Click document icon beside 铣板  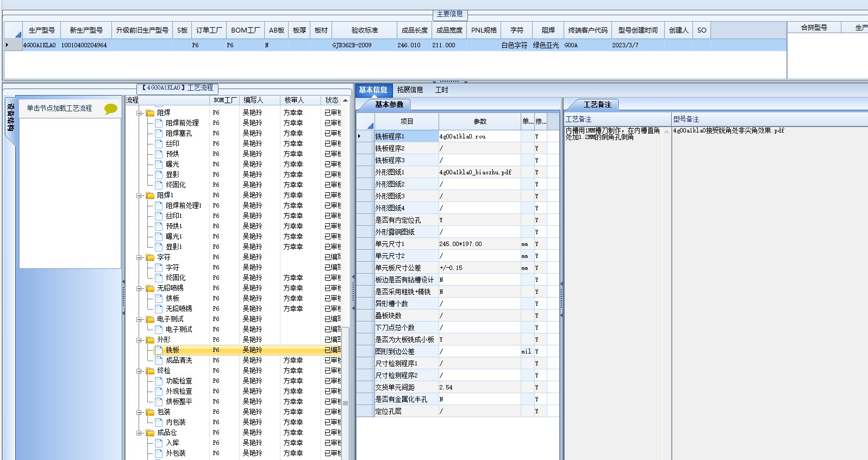tap(159, 350)
